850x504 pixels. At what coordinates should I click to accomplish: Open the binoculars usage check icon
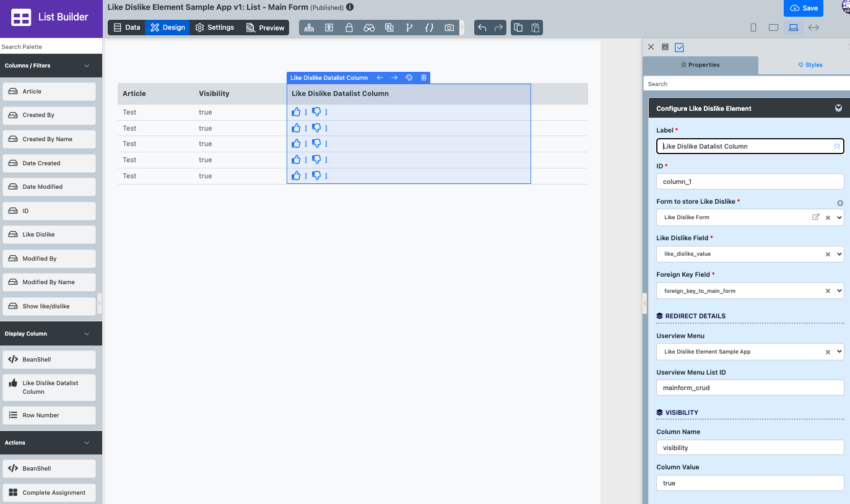369,28
